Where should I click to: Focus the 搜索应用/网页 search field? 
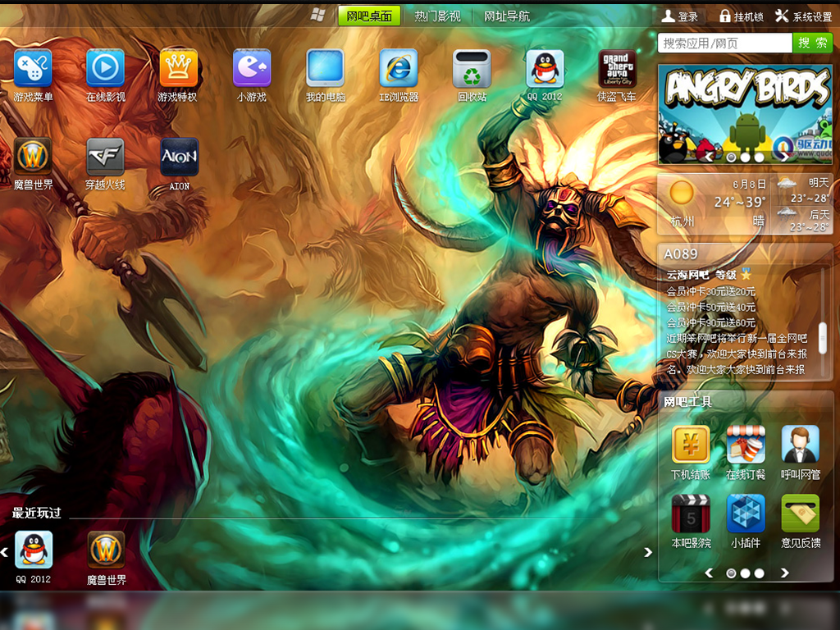point(725,43)
